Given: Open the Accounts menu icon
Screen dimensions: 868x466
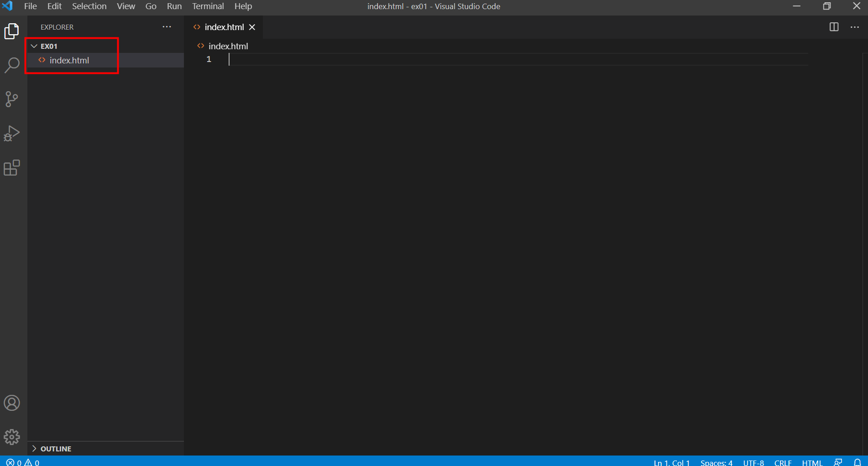Looking at the screenshot, I should click(x=12, y=403).
